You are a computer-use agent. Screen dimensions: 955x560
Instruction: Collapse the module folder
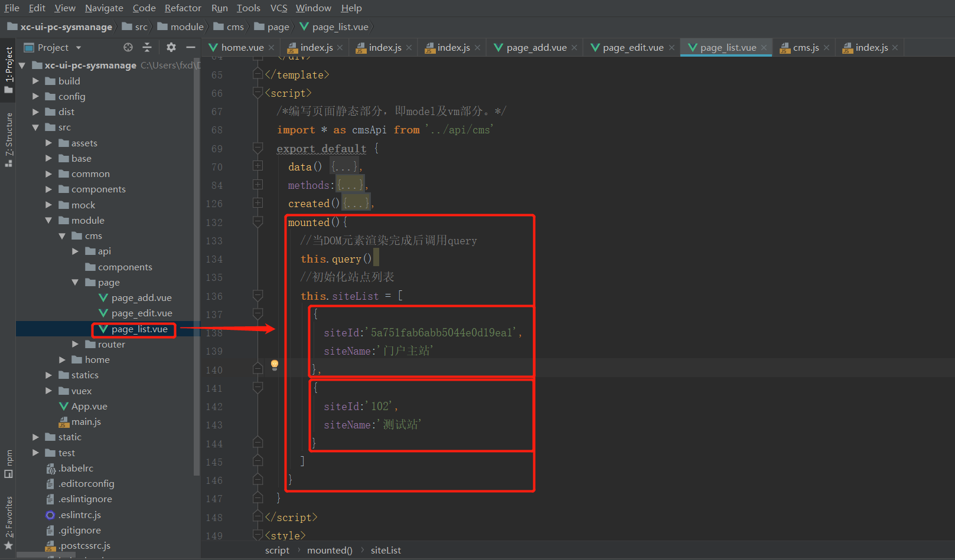coord(48,220)
